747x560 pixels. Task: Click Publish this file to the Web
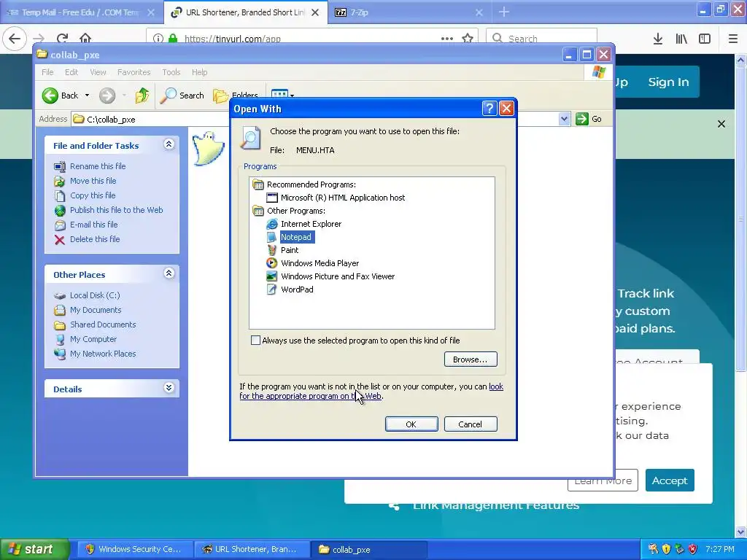116,210
